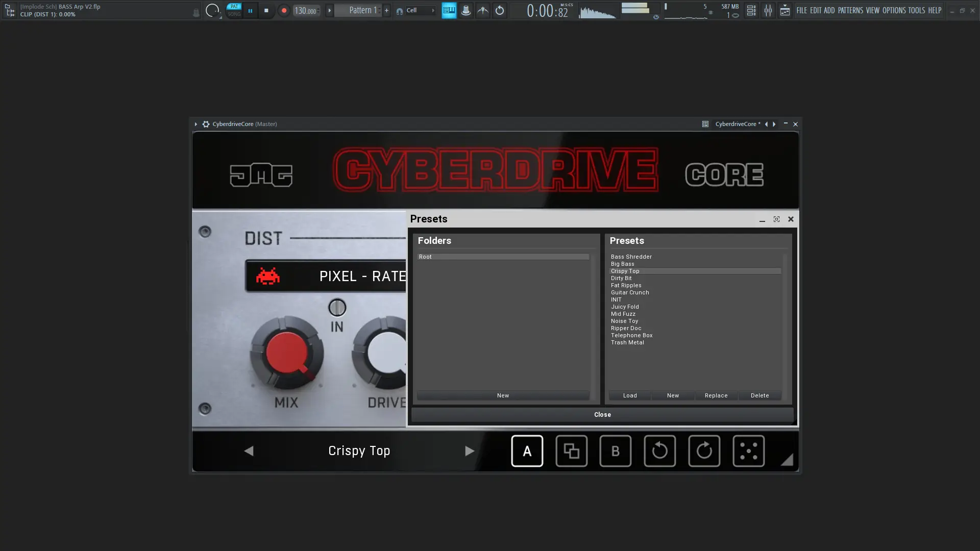Go to next preset arrow
The height and width of the screenshot is (551, 980).
(x=469, y=451)
